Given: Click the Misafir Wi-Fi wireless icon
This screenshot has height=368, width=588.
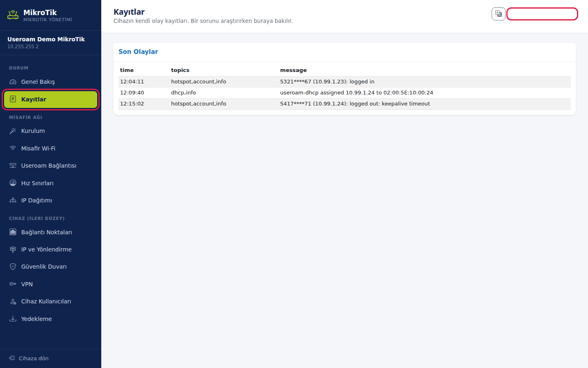Looking at the screenshot, I should [x=13, y=148].
